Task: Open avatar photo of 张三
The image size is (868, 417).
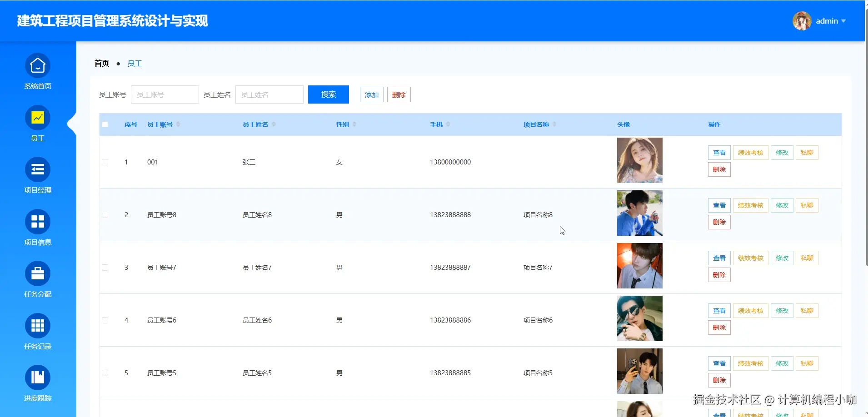Action: tap(640, 160)
